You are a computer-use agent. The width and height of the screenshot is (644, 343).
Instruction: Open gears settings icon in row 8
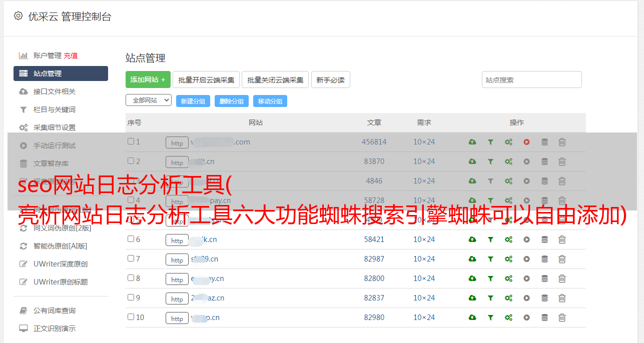click(508, 278)
